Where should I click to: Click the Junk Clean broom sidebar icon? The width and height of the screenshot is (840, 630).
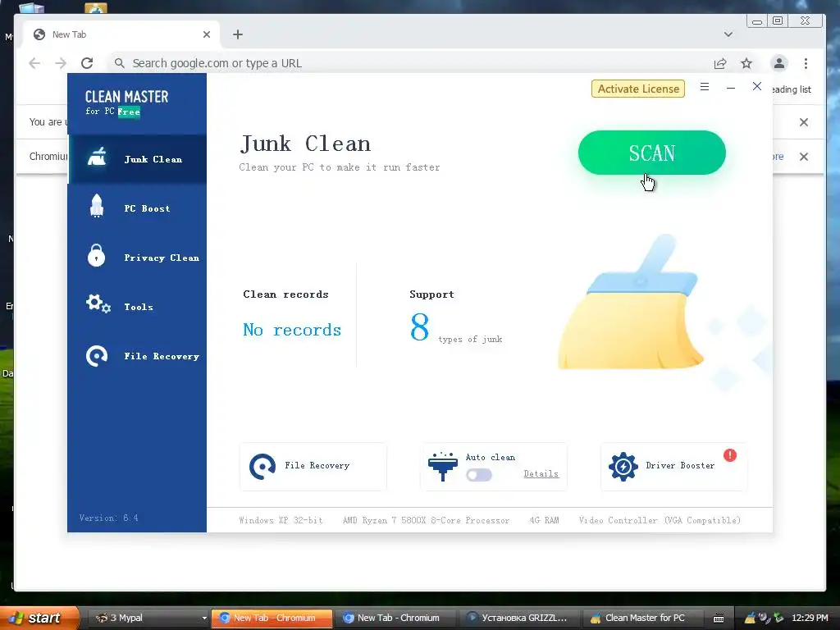click(97, 157)
